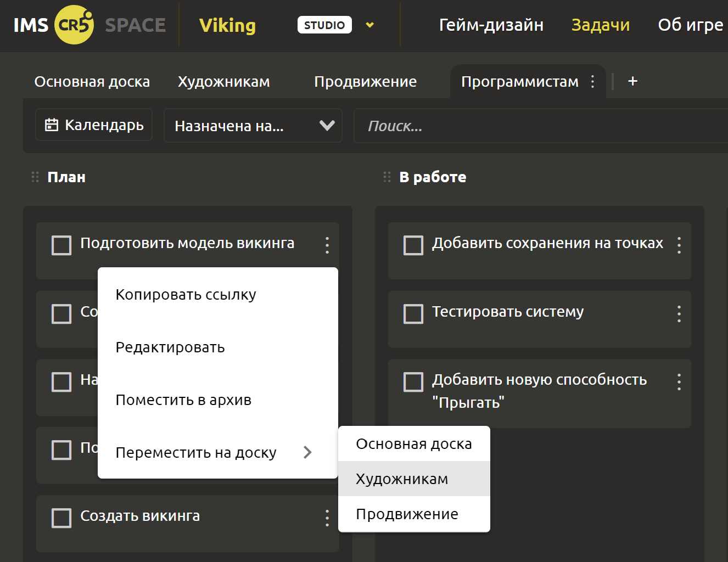The image size is (728, 562).
Task: Click the STUDIO badge
Action: coord(324,25)
